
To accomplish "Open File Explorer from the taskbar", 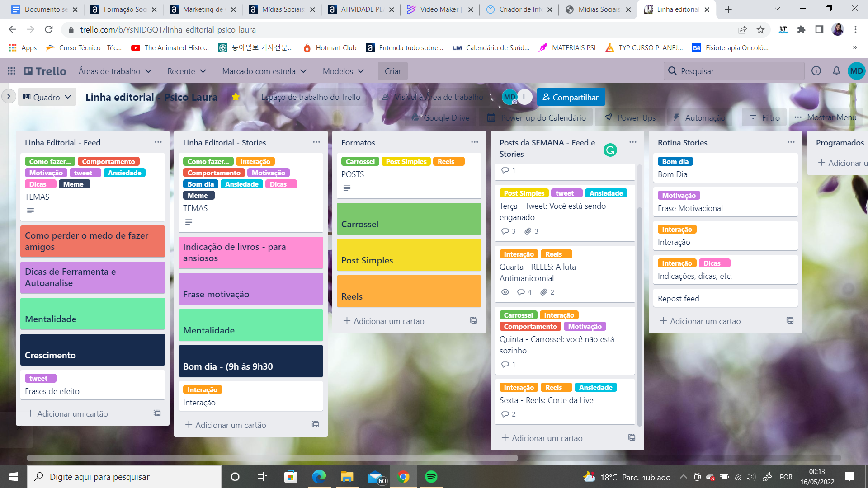I will coord(347,477).
